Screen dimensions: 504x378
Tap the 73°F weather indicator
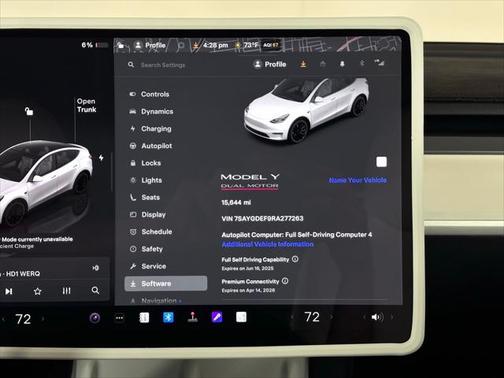tap(247, 45)
